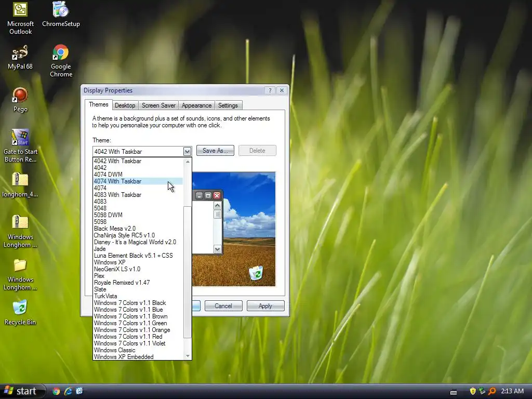
Task: Choose Windows 7 Colors v1.1 Blue
Action: (x=138, y=310)
